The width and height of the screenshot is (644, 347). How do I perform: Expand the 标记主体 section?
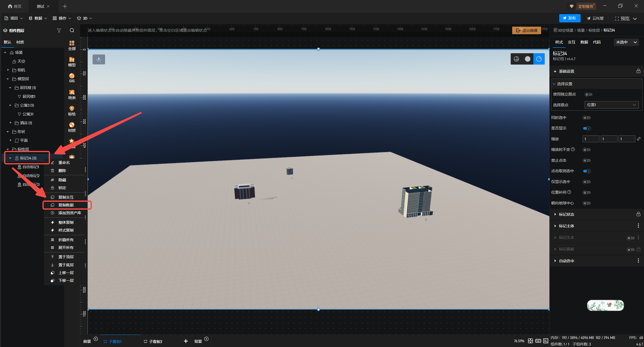pos(566,226)
